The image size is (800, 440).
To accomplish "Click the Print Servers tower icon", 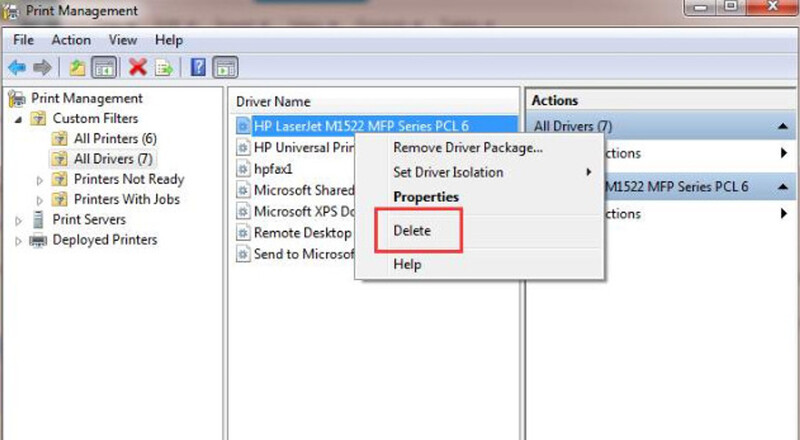I will point(38,219).
